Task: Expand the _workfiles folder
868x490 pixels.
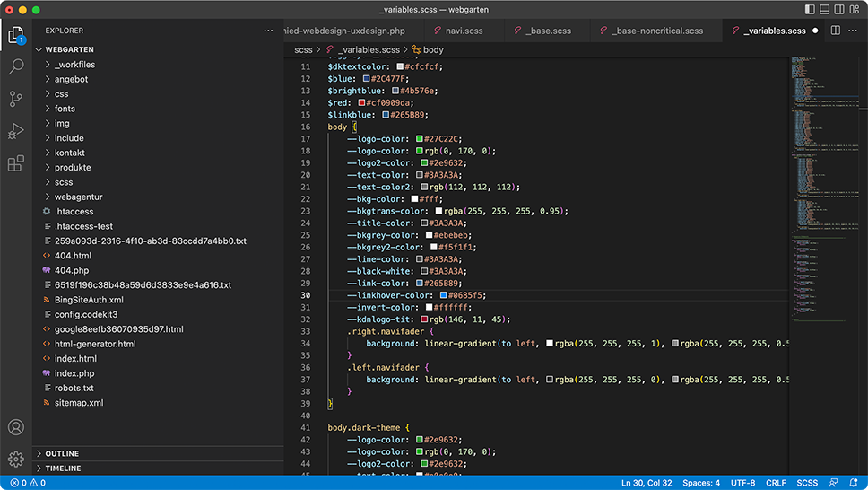Action: (x=158, y=65)
